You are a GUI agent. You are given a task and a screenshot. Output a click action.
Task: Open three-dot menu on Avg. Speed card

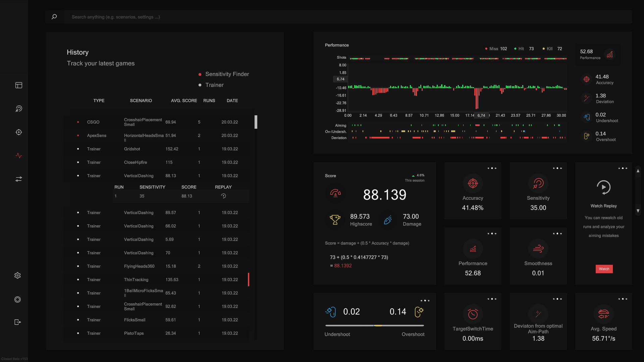coord(623,299)
